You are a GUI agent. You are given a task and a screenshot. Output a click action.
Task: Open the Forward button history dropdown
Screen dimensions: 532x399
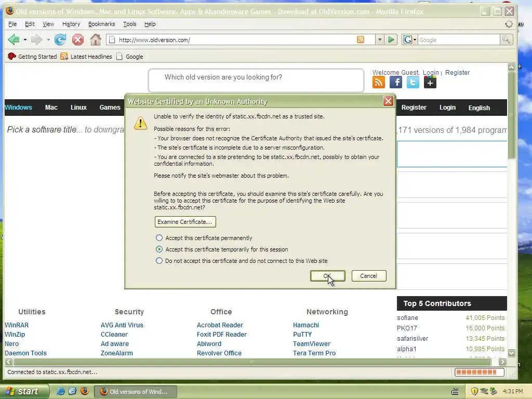tap(48, 40)
